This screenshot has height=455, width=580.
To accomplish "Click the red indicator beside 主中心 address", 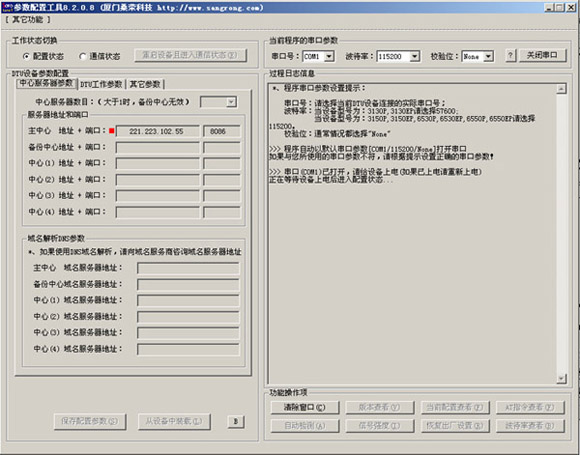I will pyautogui.click(x=111, y=131).
